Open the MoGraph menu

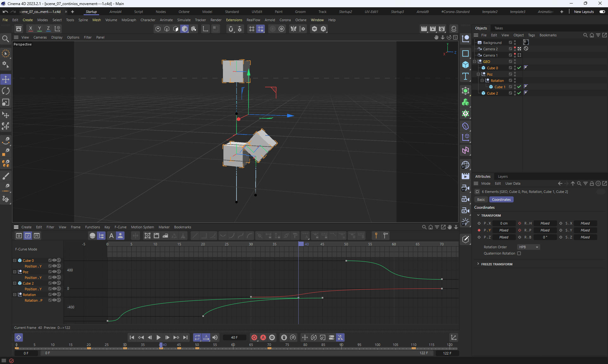(x=129, y=20)
